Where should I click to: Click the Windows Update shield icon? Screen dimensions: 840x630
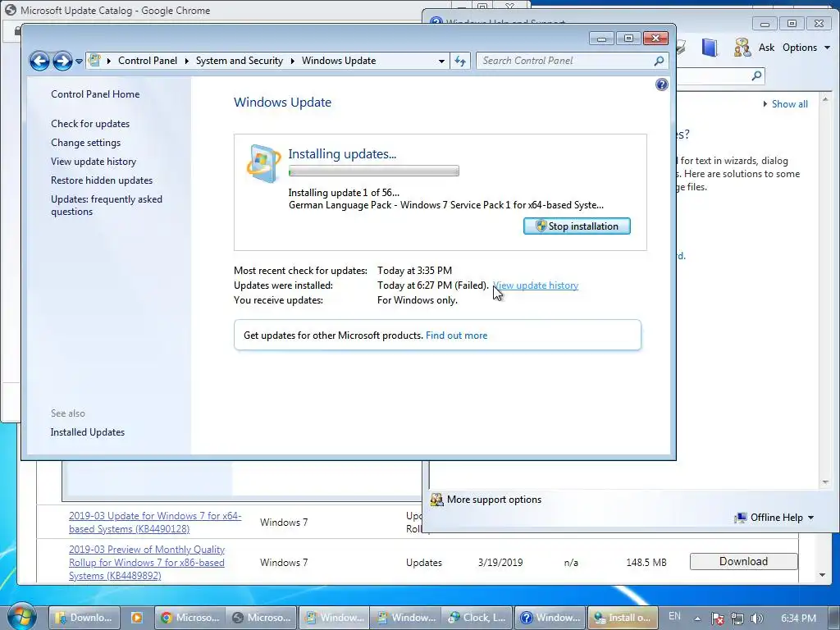click(263, 163)
